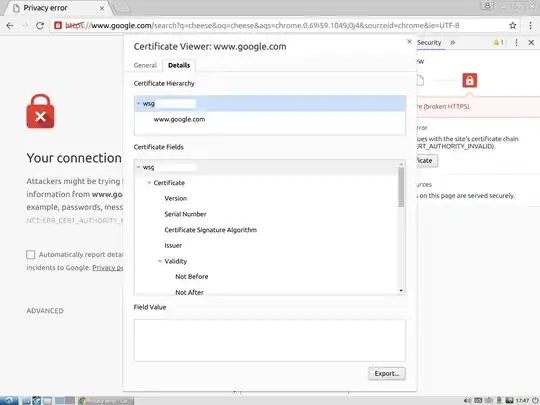Click the Chrome entry in the taskbar
The image size is (540, 405).
click(106, 401)
